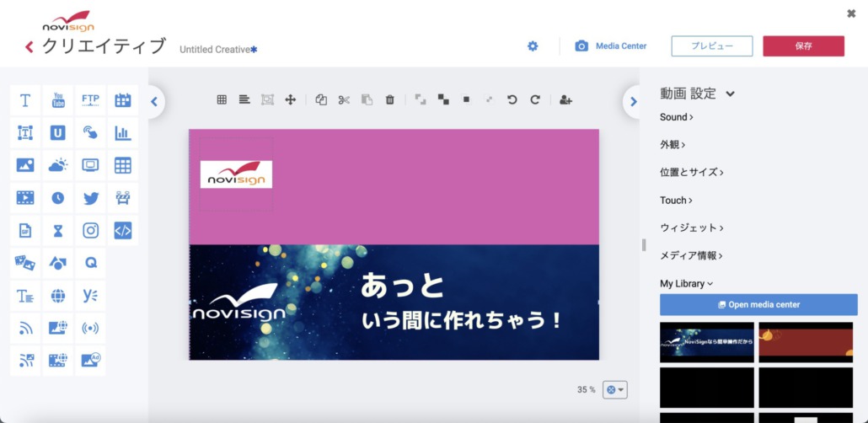Select the move tool in toolbar
Screen dimensions: 868x423
tap(290, 99)
